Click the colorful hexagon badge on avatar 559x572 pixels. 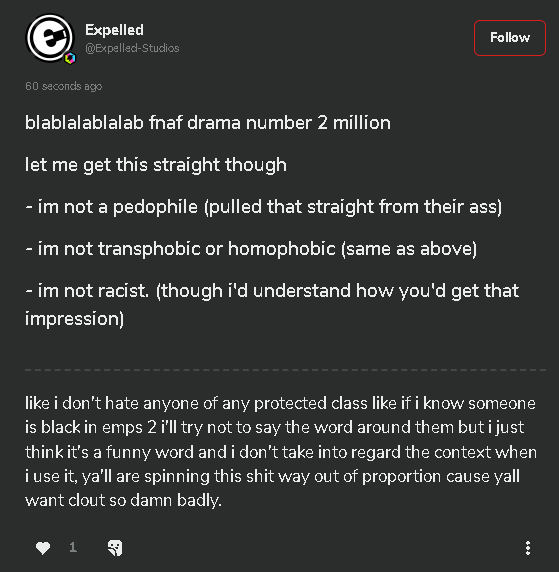(x=70, y=58)
